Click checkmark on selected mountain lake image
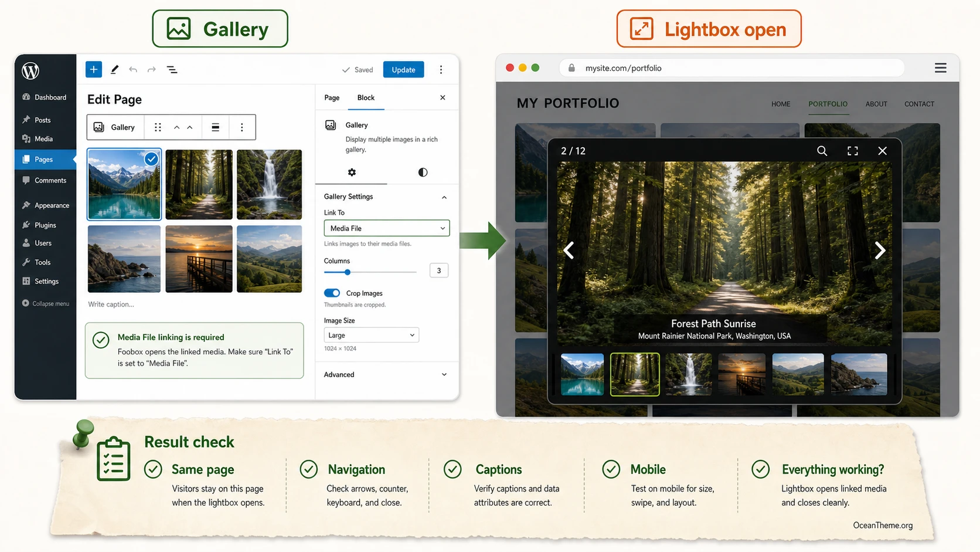Viewport: 980px width, 552px height. (151, 158)
